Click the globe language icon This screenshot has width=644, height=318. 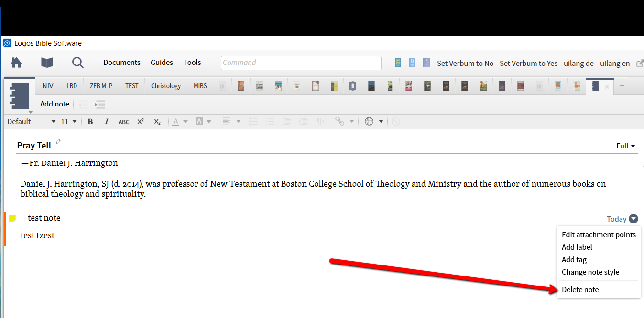pyautogui.click(x=369, y=122)
